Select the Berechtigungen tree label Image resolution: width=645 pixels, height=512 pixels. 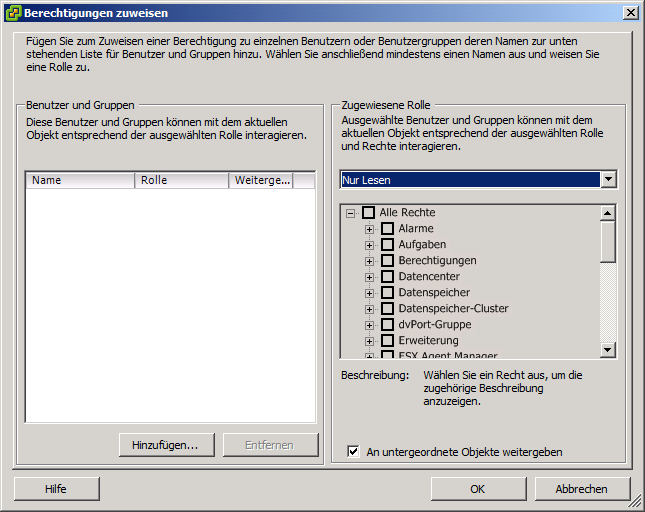pos(437,261)
